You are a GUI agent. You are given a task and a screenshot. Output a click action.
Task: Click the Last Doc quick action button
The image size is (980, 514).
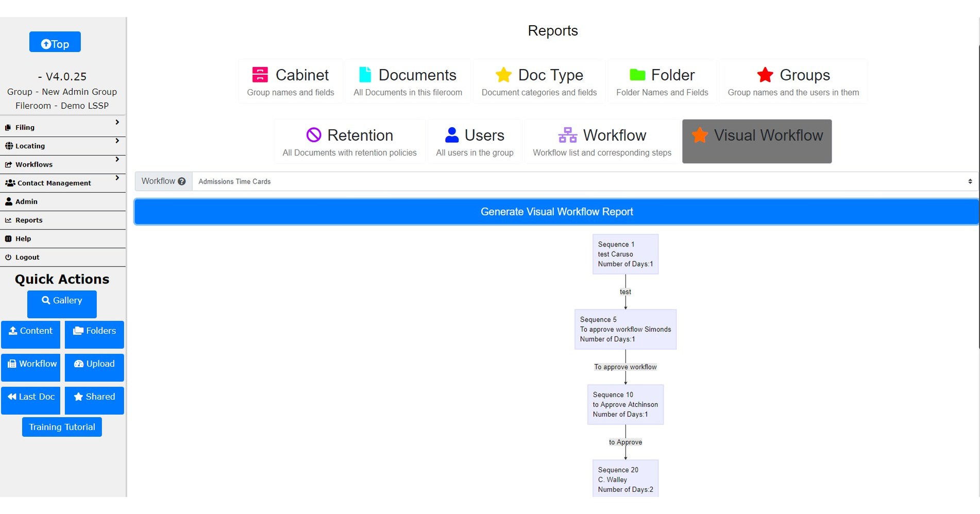pyautogui.click(x=31, y=401)
